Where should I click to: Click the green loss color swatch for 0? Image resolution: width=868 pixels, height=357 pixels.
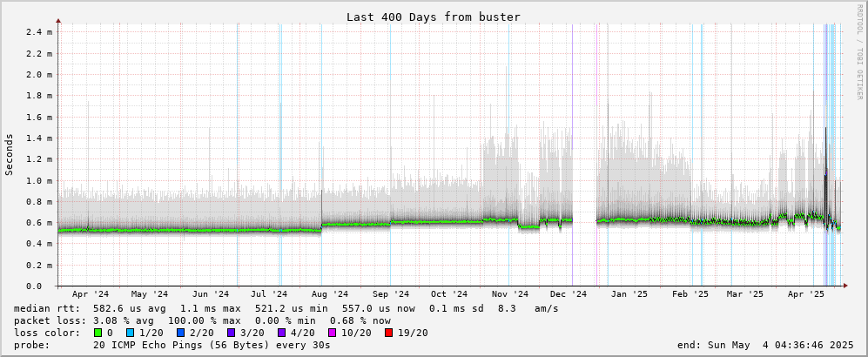(98, 333)
